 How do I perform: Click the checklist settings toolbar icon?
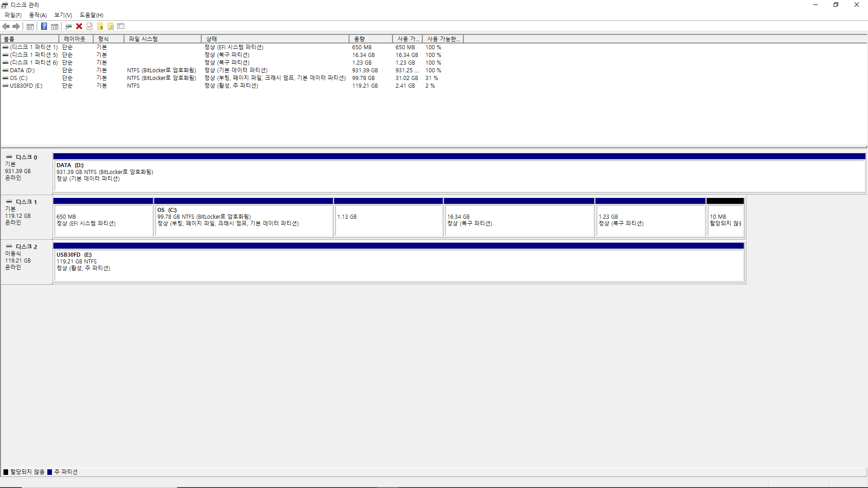coord(121,27)
